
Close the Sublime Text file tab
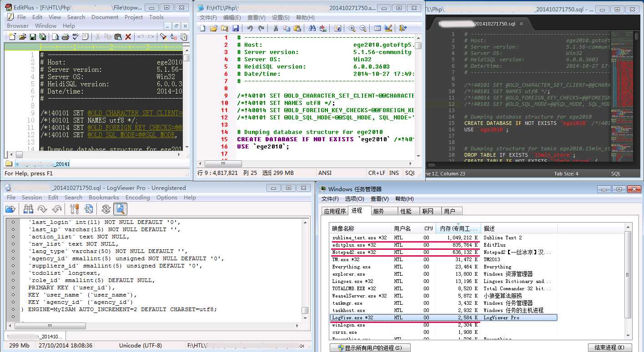pyautogui.click(x=521, y=24)
